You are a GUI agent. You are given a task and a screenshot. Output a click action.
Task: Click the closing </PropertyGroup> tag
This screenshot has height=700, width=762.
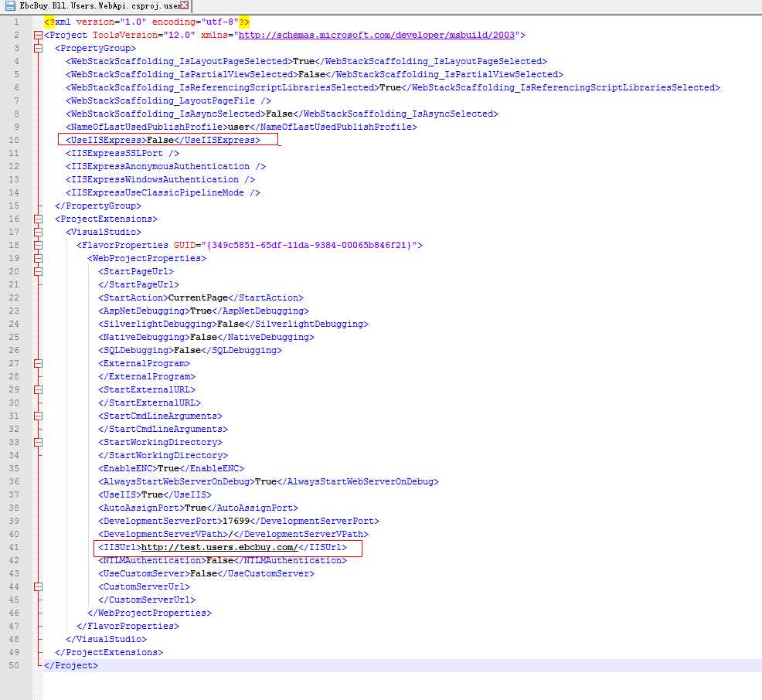tap(98, 206)
